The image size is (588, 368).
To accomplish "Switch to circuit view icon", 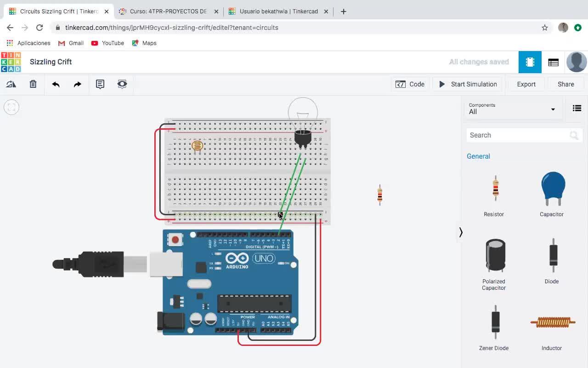I will click(530, 62).
